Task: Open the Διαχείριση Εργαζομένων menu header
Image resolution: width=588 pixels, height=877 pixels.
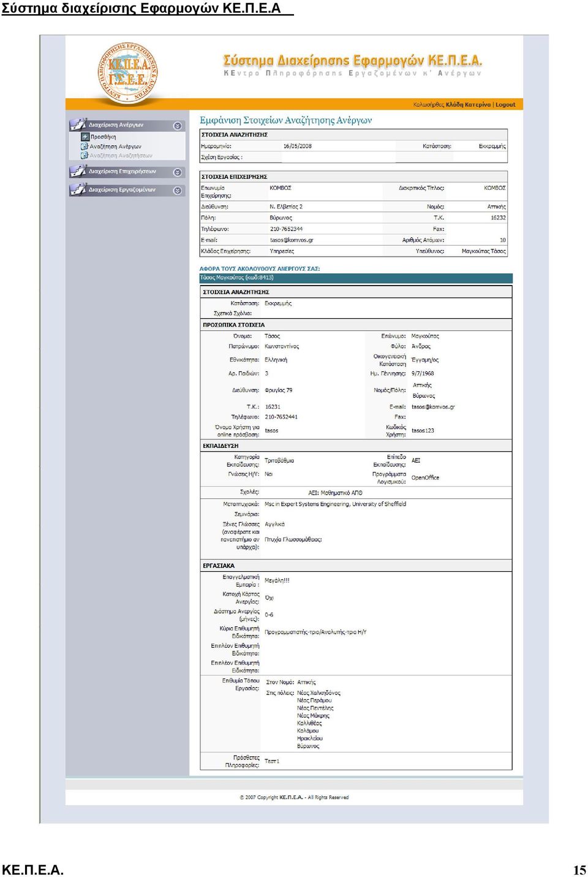Action: [x=127, y=190]
